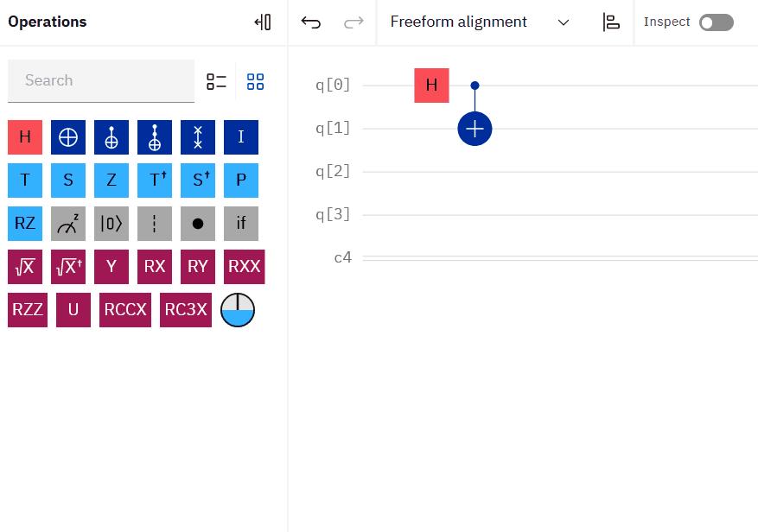This screenshot has width=758, height=532.
Task: Toggle the Inspect switch on
Action: point(717,22)
